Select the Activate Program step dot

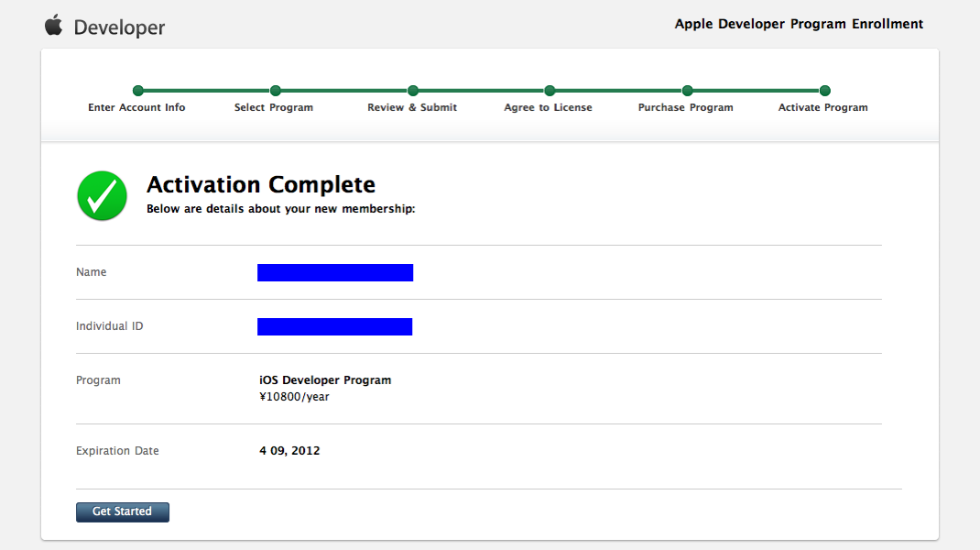click(x=824, y=91)
